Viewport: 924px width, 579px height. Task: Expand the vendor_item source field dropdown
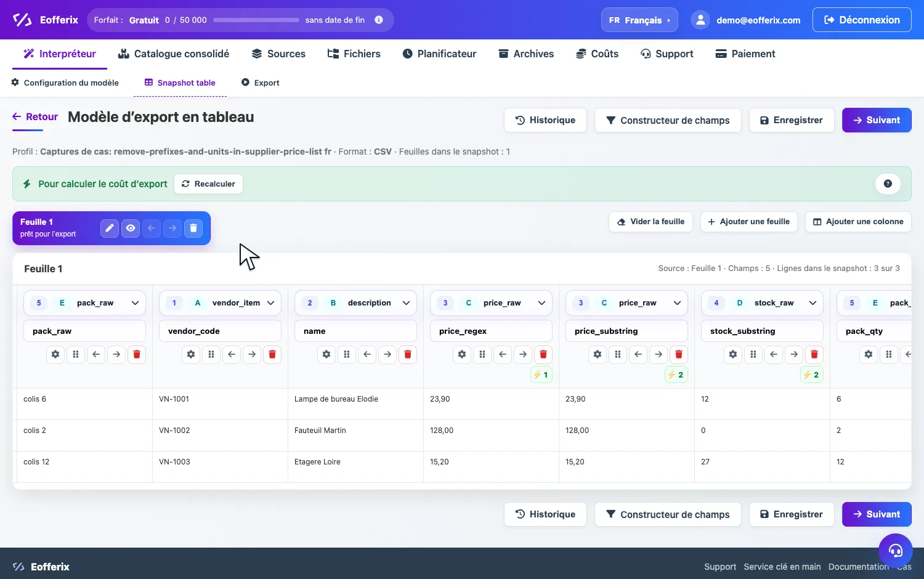point(220,302)
